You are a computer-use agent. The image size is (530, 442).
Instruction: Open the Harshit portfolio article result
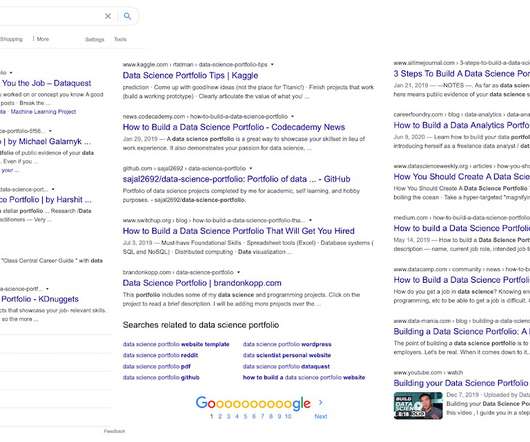tap(46, 200)
